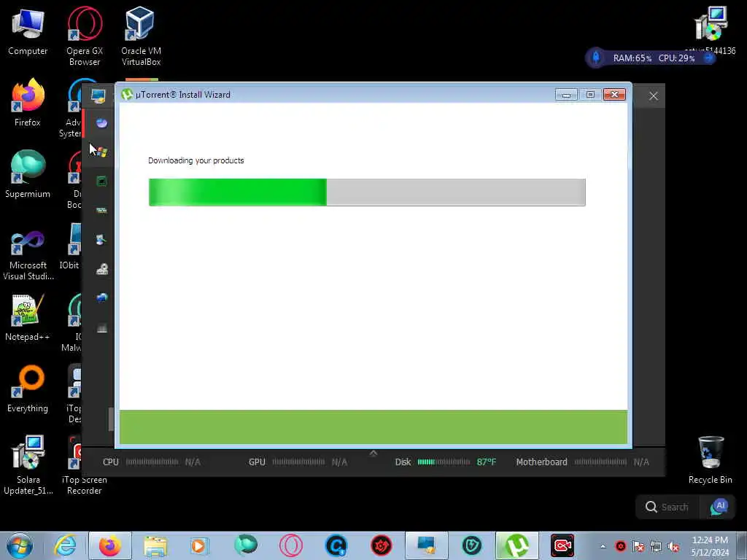
Task: Open the Windows Start menu
Action: [20, 545]
